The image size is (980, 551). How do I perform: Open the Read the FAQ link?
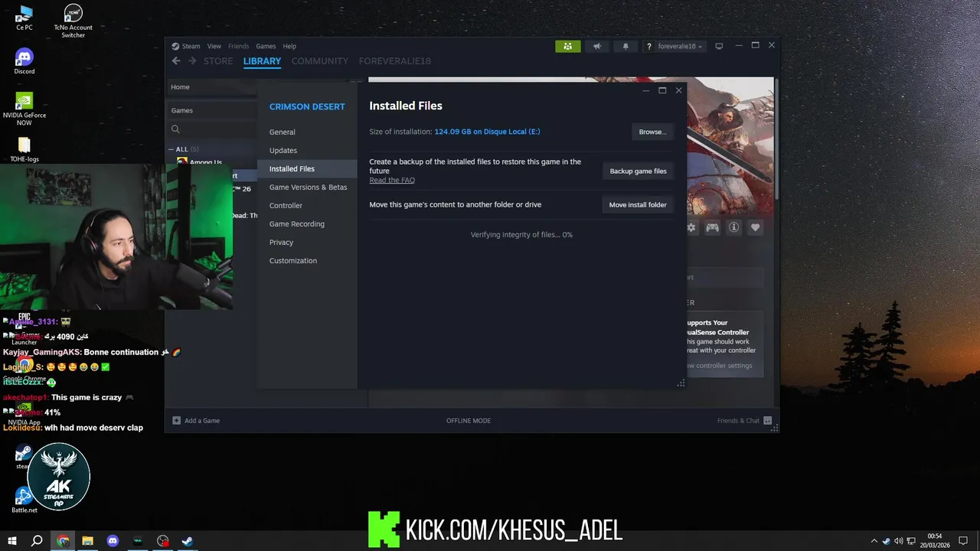click(392, 181)
